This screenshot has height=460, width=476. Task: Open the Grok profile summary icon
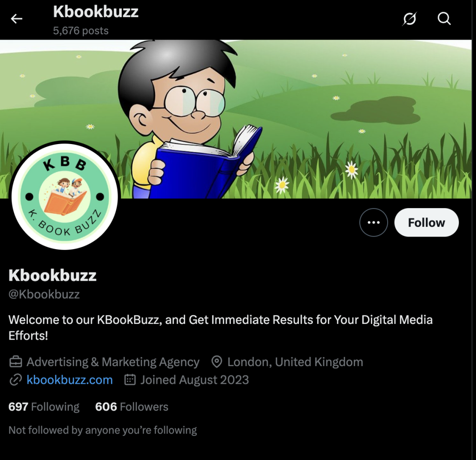click(409, 19)
